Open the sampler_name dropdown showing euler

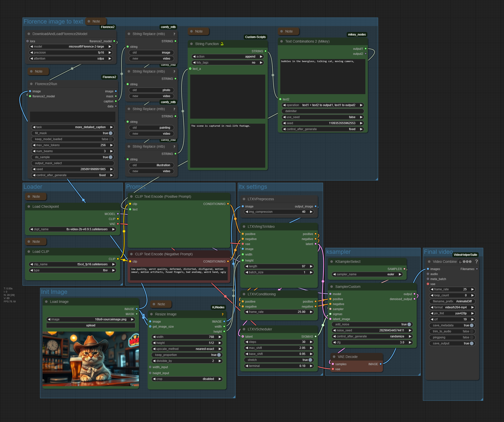tap(367, 274)
